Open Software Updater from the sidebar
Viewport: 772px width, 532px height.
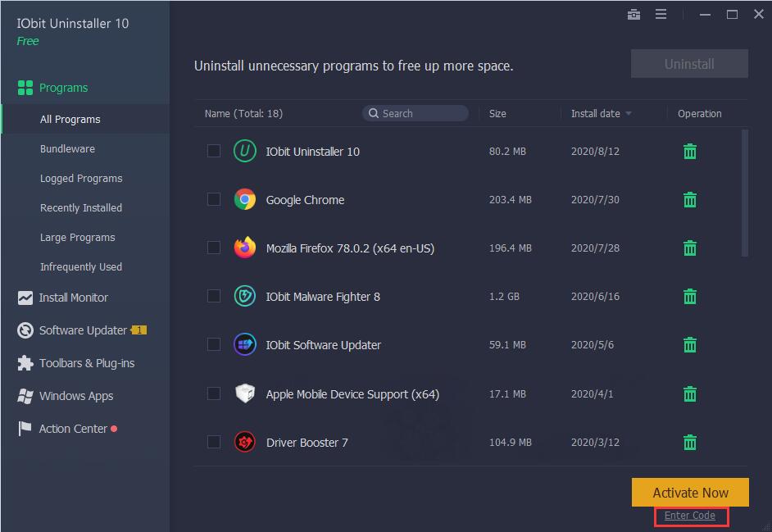[78, 330]
